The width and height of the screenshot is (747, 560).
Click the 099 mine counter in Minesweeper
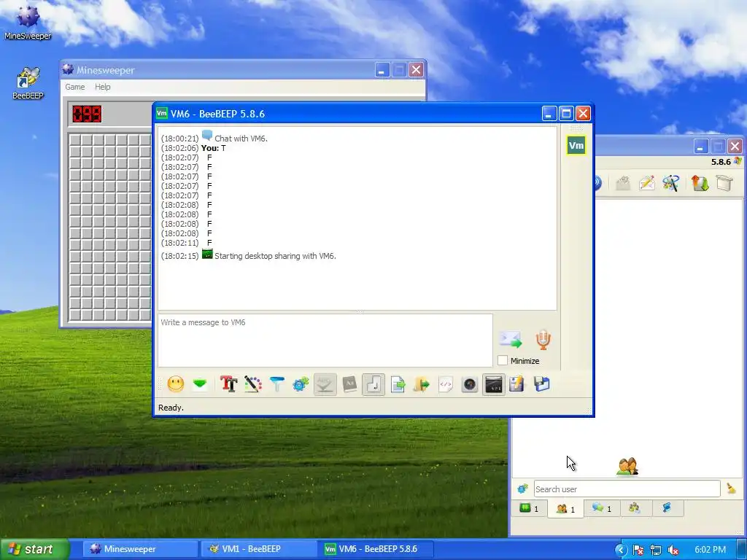click(x=87, y=114)
